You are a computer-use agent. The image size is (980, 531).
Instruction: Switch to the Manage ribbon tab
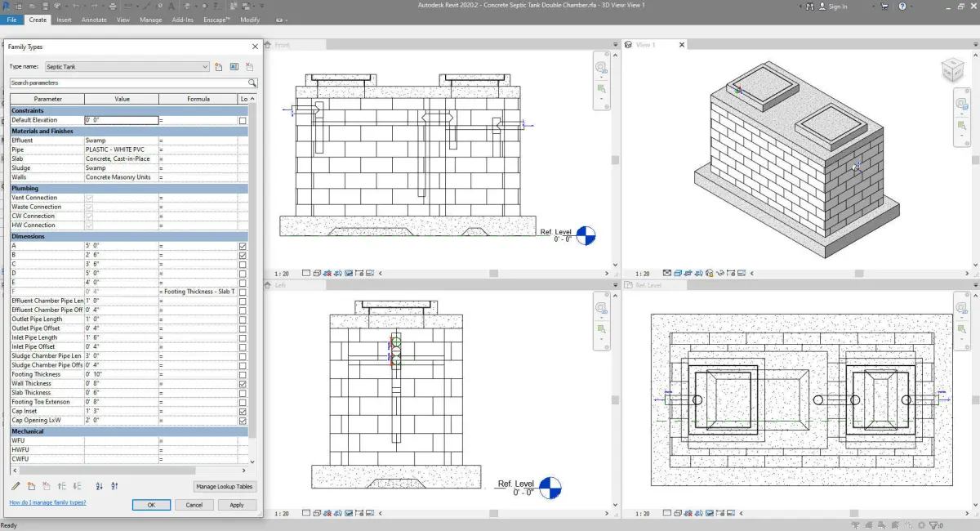[150, 19]
